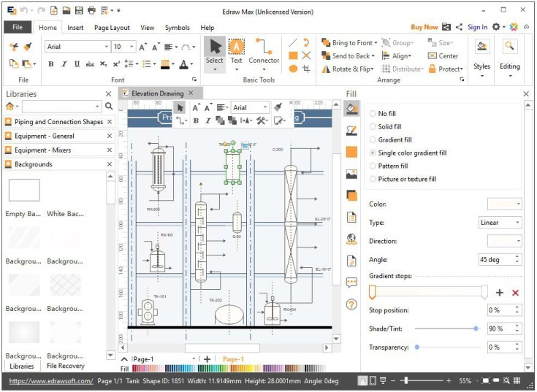Viewport: 537px width, 392px height.
Task: Open the help icon in side panel
Action: pyautogui.click(x=351, y=304)
